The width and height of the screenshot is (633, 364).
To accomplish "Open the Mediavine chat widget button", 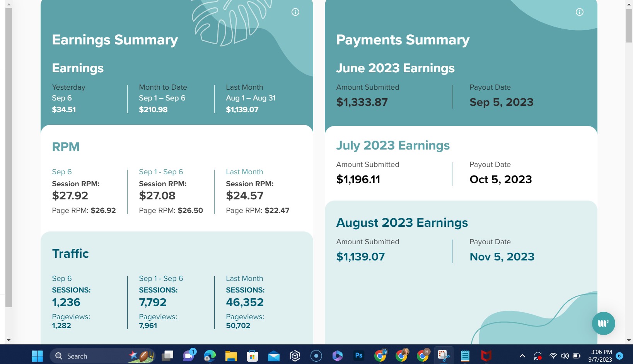I will 604,323.
